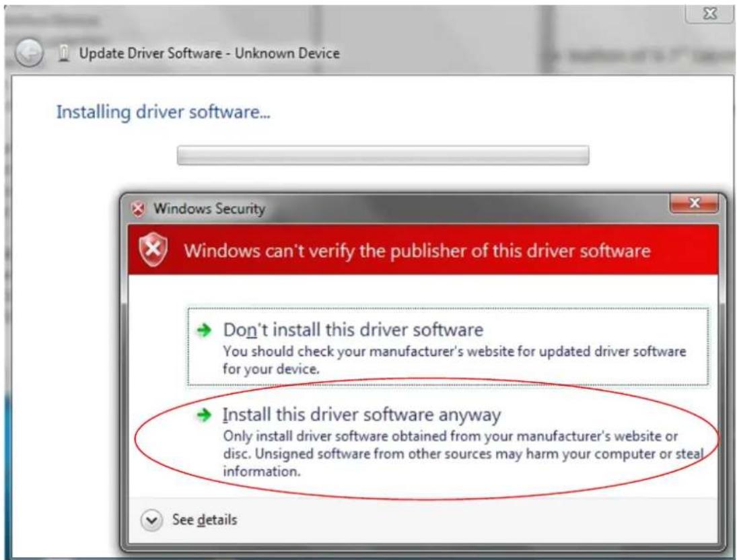This screenshot has height=560, width=737.
Task: Click the back arrow in Update Driver wizard
Action: point(29,53)
